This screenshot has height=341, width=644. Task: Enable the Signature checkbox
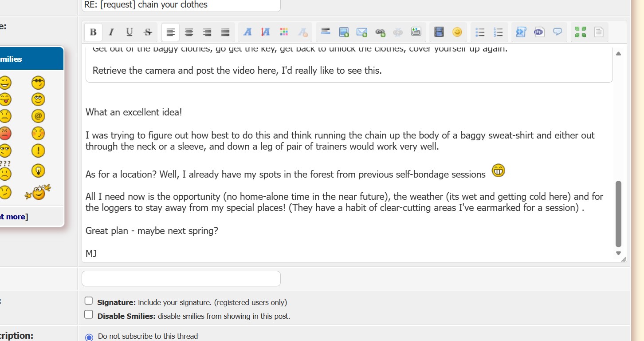[89, 301]
